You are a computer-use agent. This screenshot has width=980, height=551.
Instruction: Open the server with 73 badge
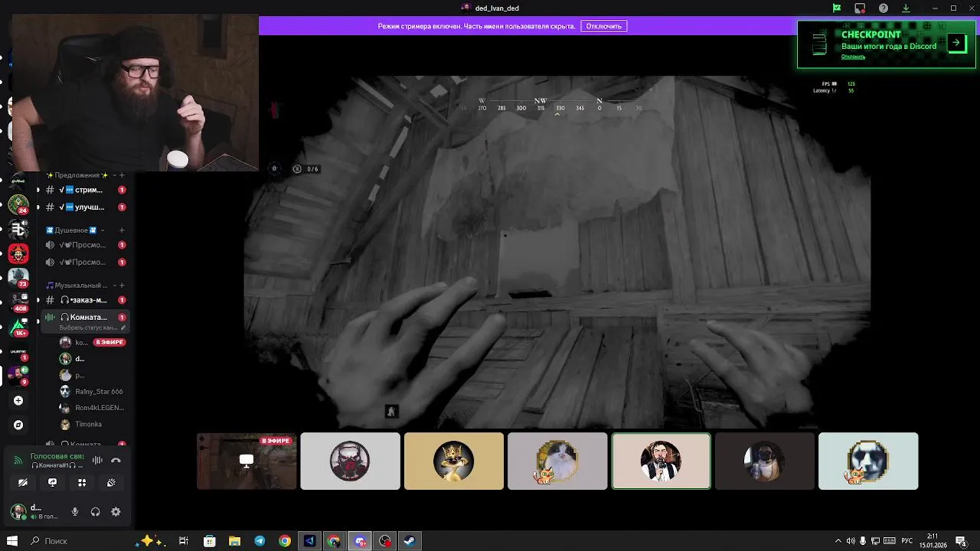point(18,277)
